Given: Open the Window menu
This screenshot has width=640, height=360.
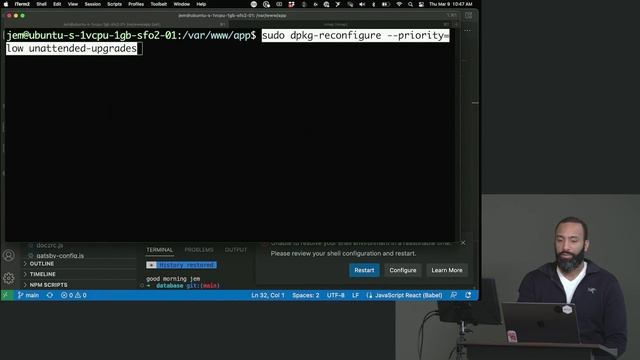Looking at the screenshot, I should click(182, 4).
